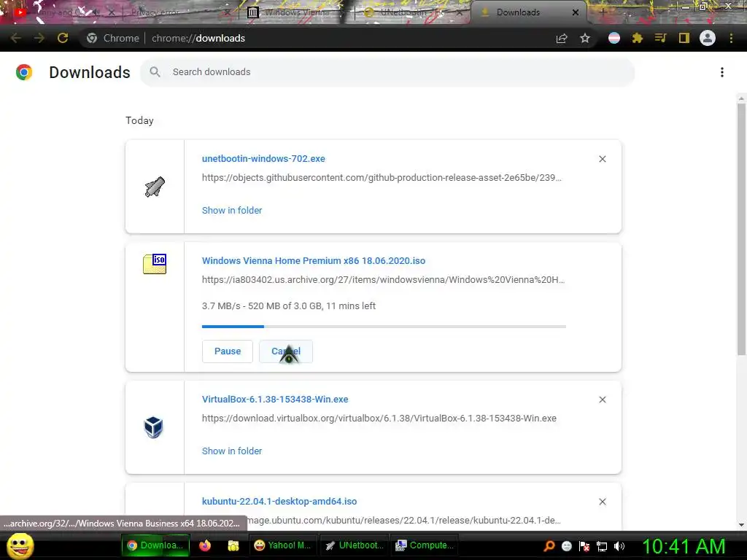Screen dimensions: 747x560
Task: Click the magnifier icon in the search box
Action: [x=155, y=72]
